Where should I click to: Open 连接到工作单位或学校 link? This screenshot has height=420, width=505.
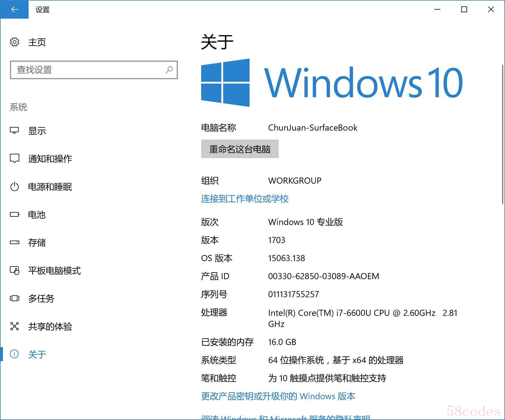pos(245,199)
